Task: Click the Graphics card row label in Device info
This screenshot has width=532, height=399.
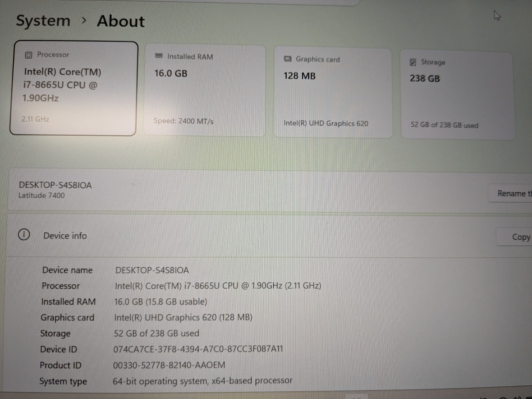Action: click(67, 318)
